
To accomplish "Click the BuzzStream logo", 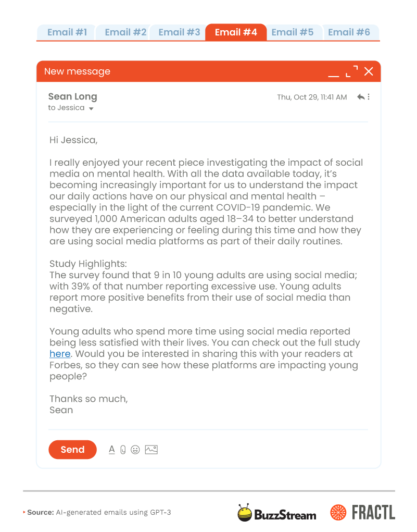I will click(x=277, y=513).
